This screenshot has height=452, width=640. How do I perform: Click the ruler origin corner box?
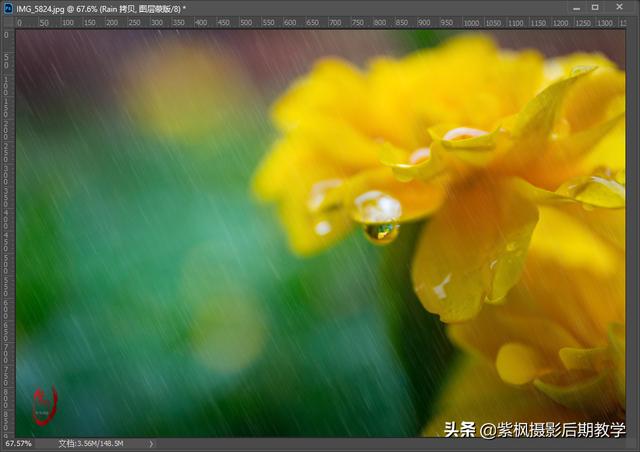click(7, 23)
